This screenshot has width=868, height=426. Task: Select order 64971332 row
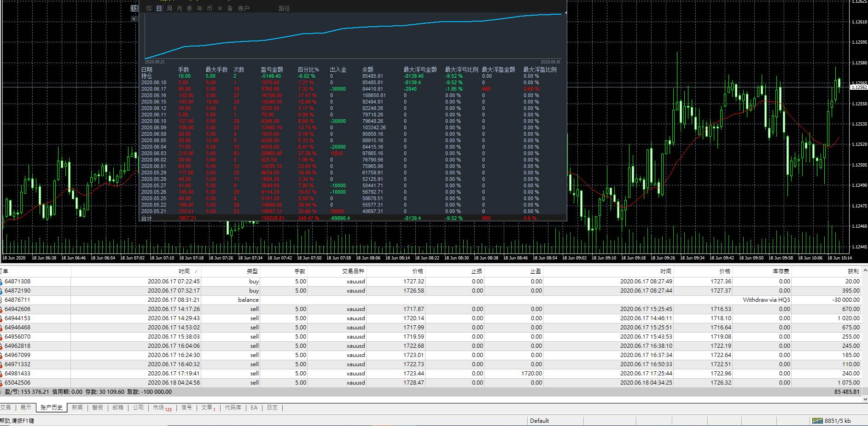pos(431,364)
